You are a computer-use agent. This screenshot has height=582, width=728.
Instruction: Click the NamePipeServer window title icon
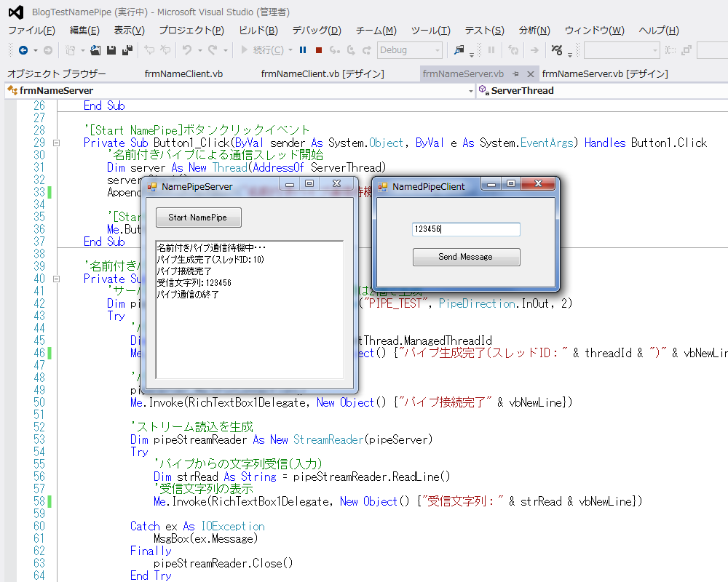coord(152,187)
